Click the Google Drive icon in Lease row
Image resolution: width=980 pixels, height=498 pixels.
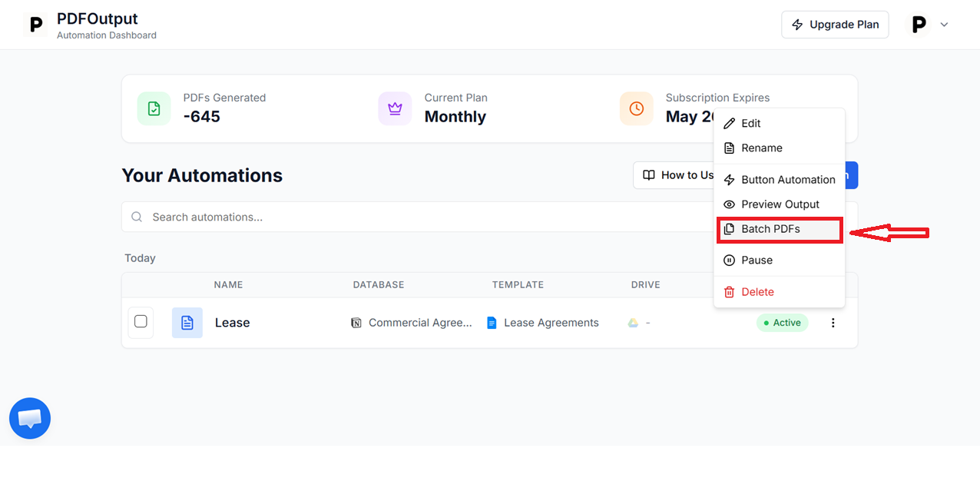(633, 323)
